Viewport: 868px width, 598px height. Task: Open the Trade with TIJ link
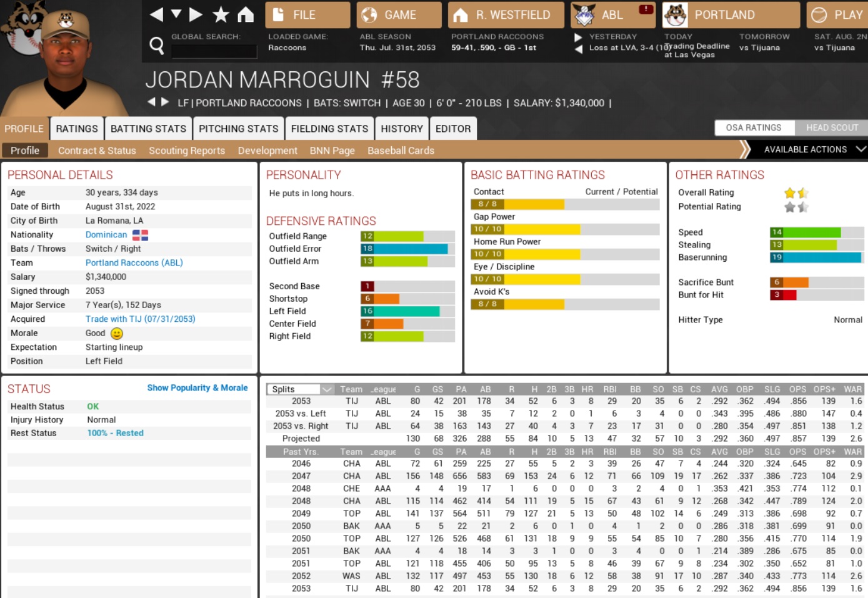(140, 319)
